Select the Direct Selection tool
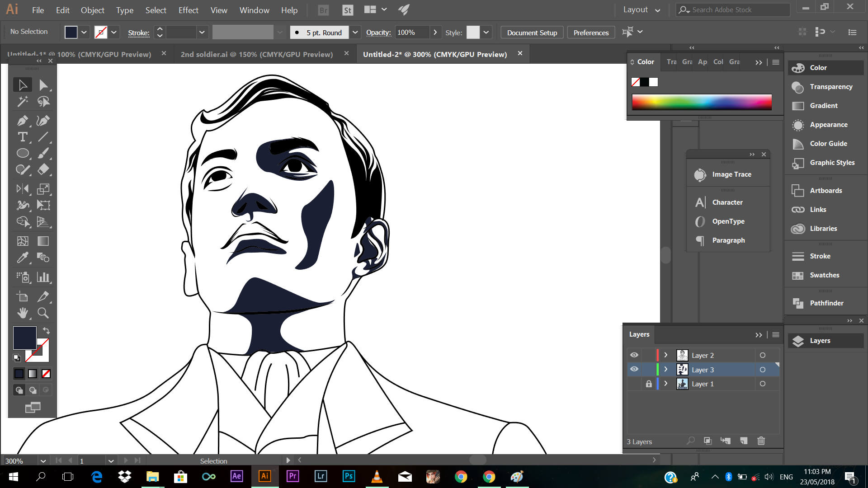This screenshot has width=868, height=488. (x=43, y=85)
